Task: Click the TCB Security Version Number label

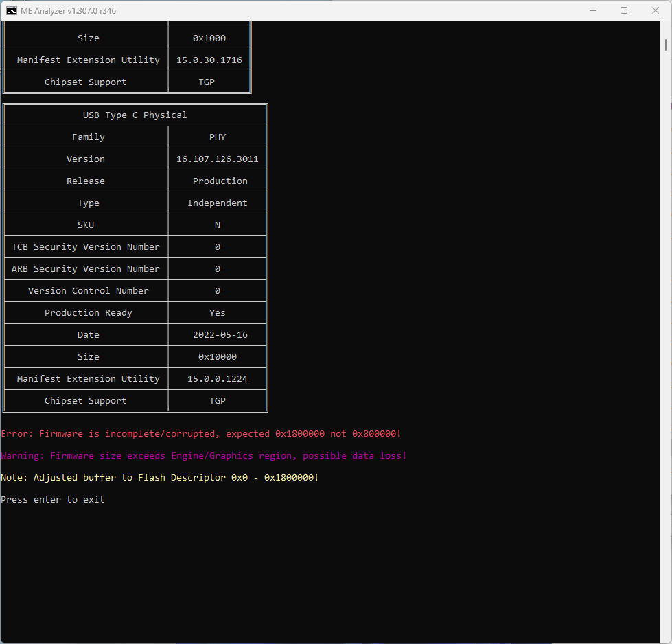Action: tap(86, 247)
